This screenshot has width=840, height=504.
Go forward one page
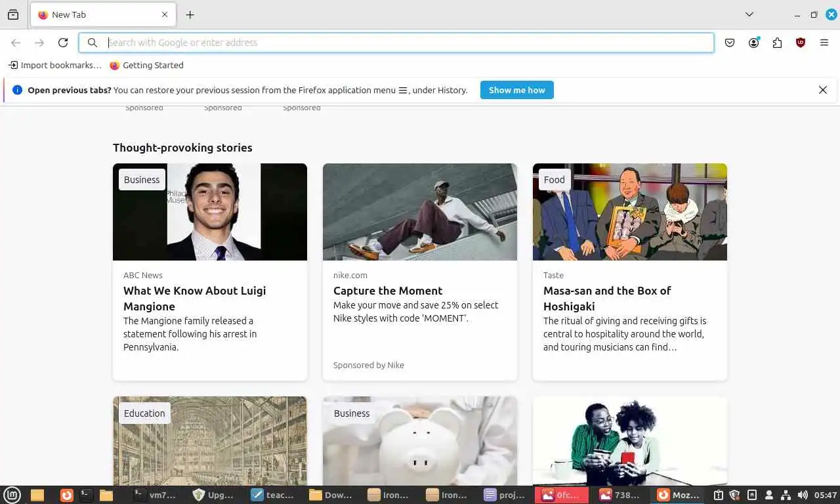[x=39, y=43]
